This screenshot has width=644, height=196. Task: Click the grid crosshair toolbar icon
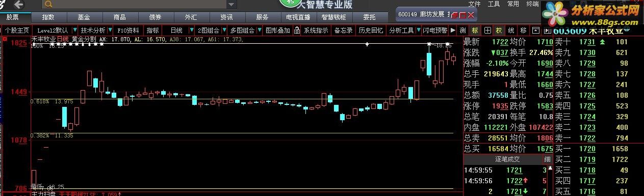coord(487,31)
